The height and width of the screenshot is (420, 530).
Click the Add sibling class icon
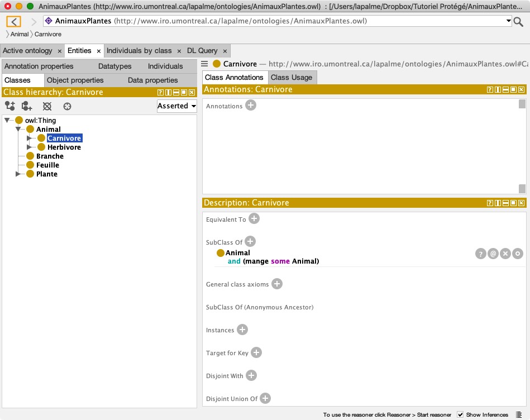pos(27,106)
